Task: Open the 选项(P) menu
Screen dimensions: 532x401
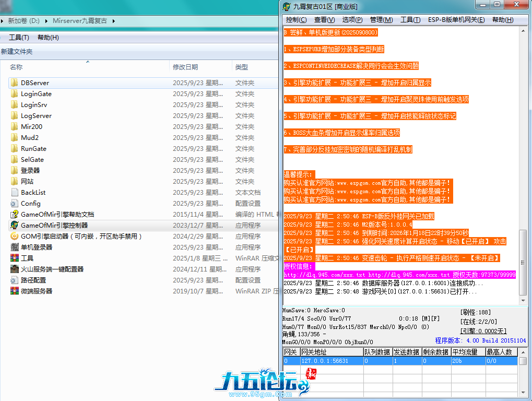Action: point(352,20)
